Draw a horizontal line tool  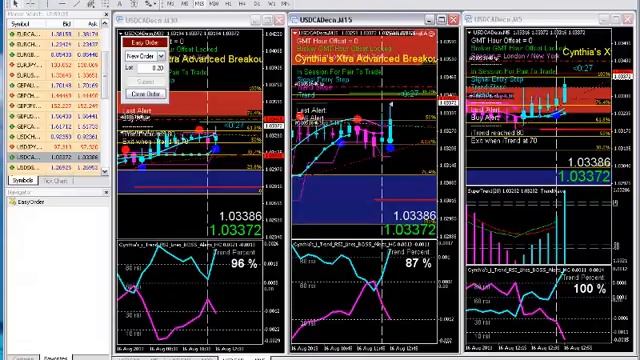pyautogui.click(x=62, y=4)
